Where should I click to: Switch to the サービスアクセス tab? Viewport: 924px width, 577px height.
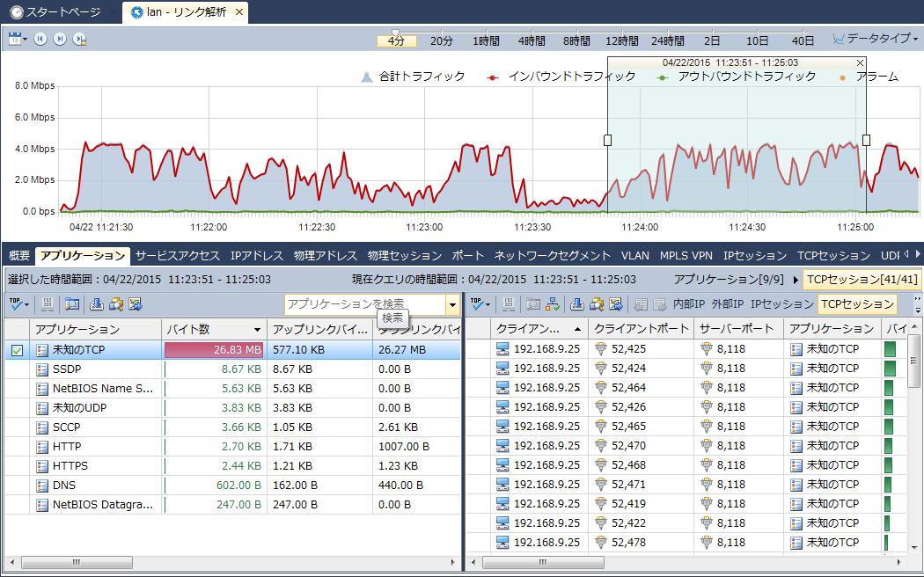coord(177,256)
